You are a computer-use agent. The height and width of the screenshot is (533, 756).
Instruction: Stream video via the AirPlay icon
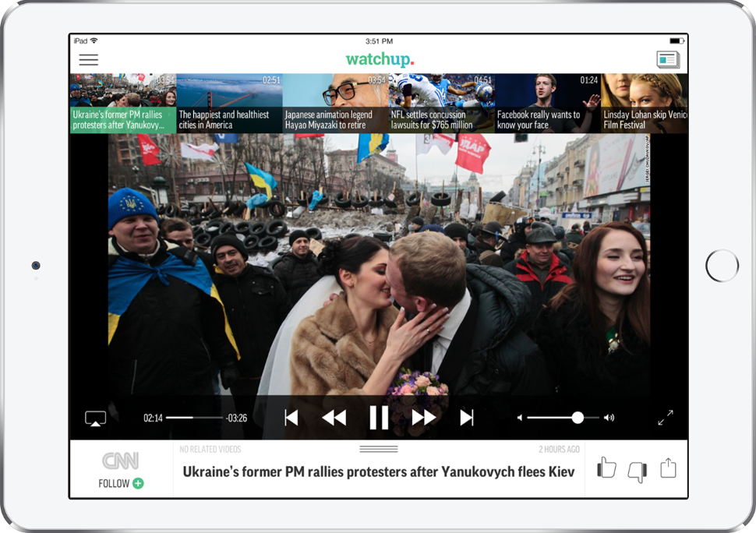tap(94, 418)
